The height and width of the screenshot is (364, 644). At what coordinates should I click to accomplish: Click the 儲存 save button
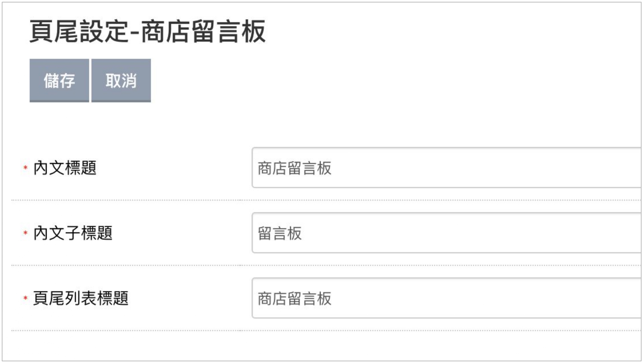click(59, 81)
